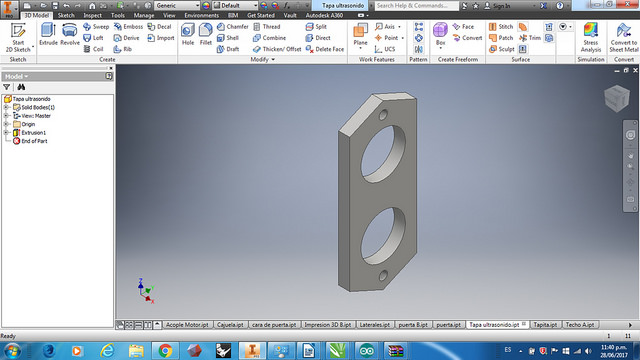
Task: Switch to puerta B.ipt document tab
Action: pyautogui.click(x=413, y=325)
